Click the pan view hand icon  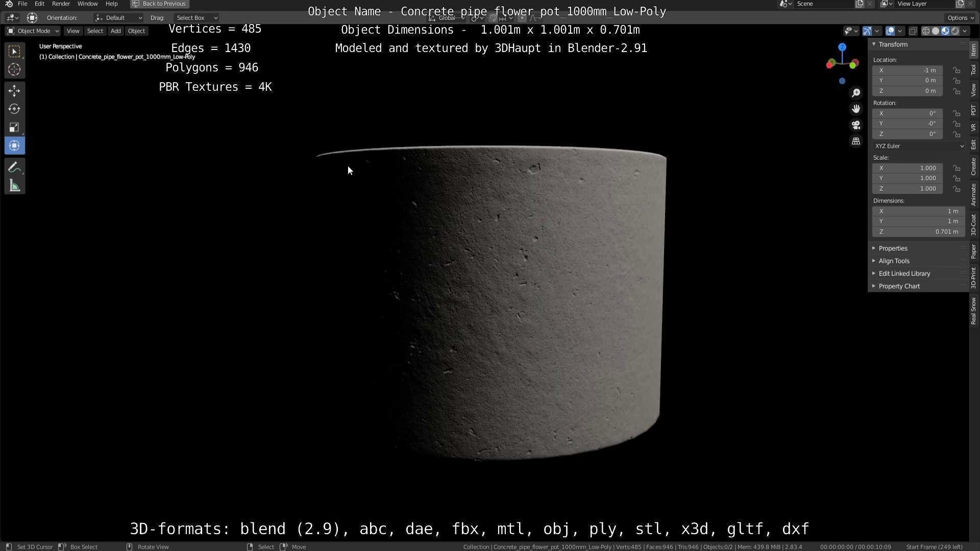(x=856, y=109)
